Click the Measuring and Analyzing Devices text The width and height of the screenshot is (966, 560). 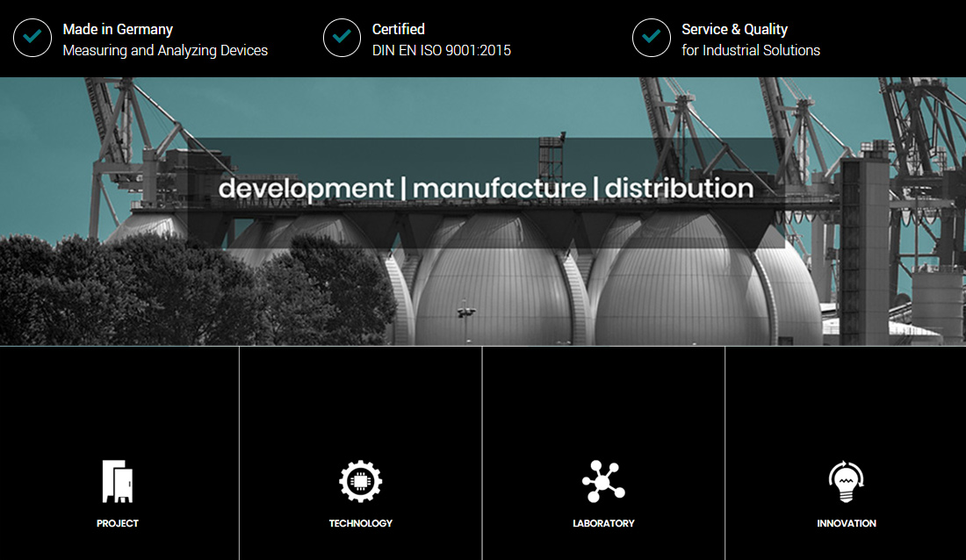(165, 51)
